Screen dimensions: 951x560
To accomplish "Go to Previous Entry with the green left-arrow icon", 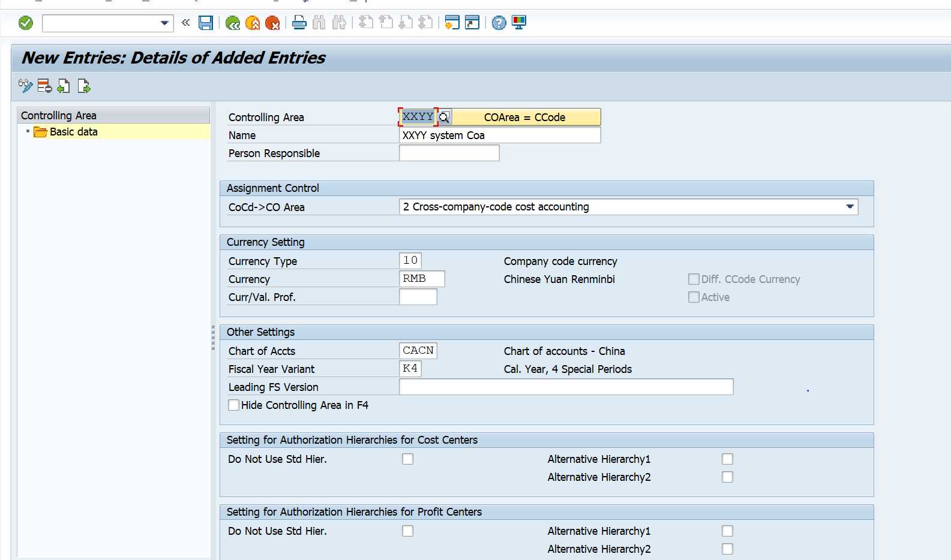I will tap(64, 86).
